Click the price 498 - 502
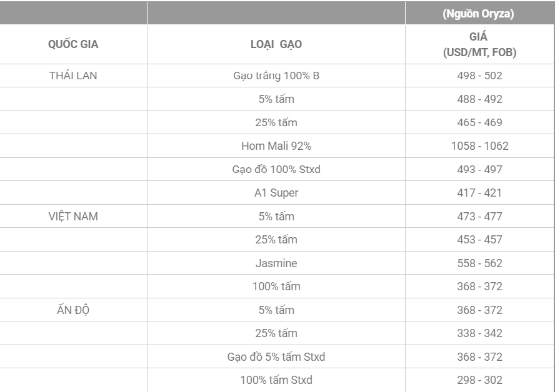 (479, 76)
